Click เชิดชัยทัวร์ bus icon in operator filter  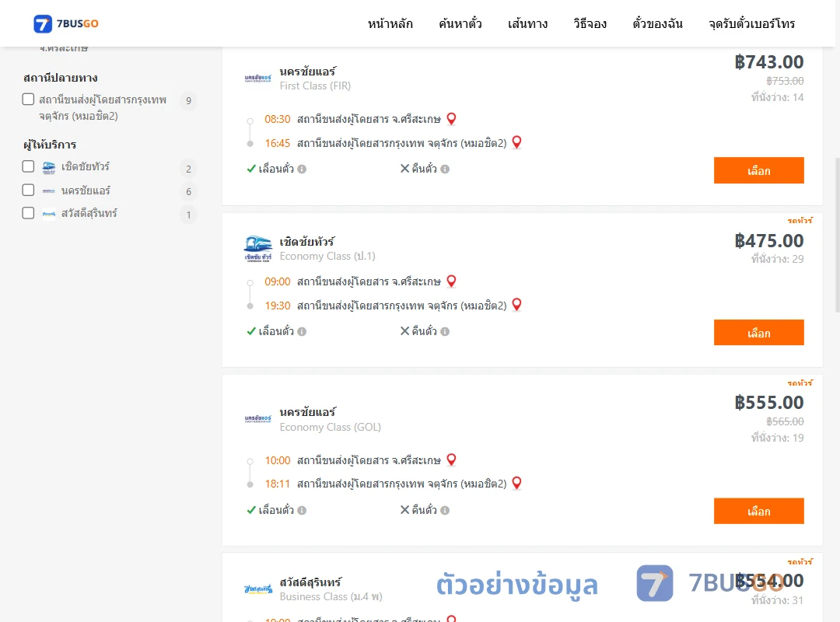pyautogui.click(x=49, y=167)
